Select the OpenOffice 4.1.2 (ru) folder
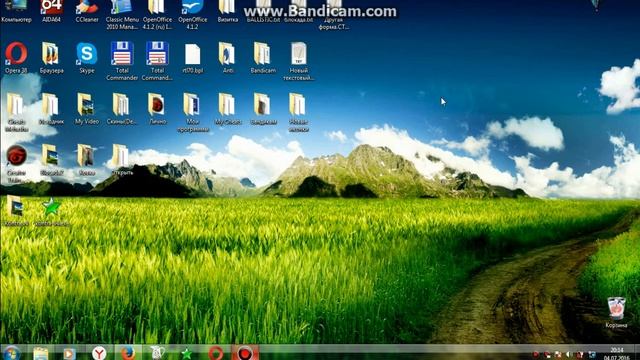This screenshot has height=360, width=640. (x=157, y=15)
